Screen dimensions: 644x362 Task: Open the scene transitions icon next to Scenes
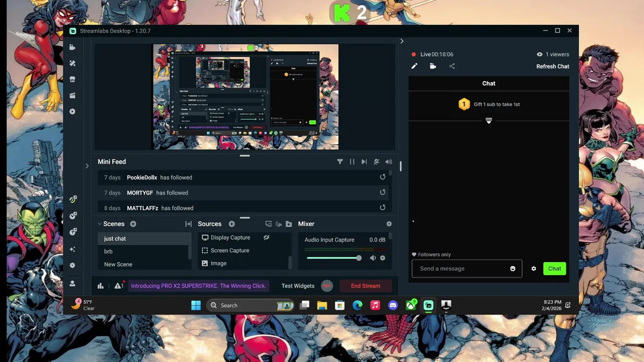click(x=189, y=224)
